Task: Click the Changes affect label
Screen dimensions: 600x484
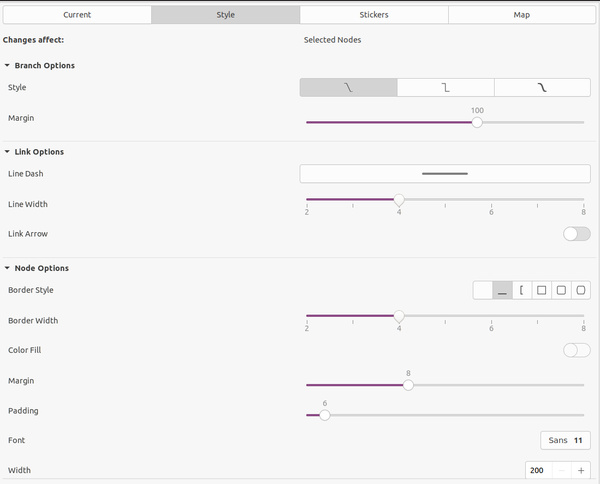Action: [33, 40]
